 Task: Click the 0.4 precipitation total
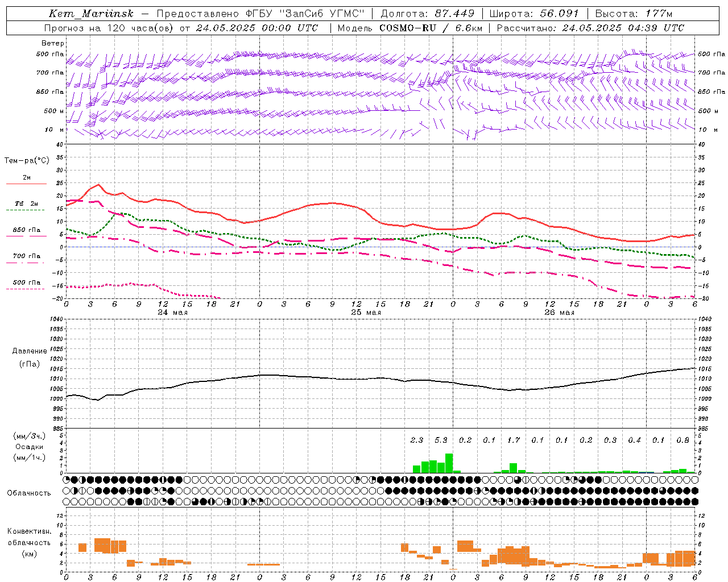click(634, 440)
